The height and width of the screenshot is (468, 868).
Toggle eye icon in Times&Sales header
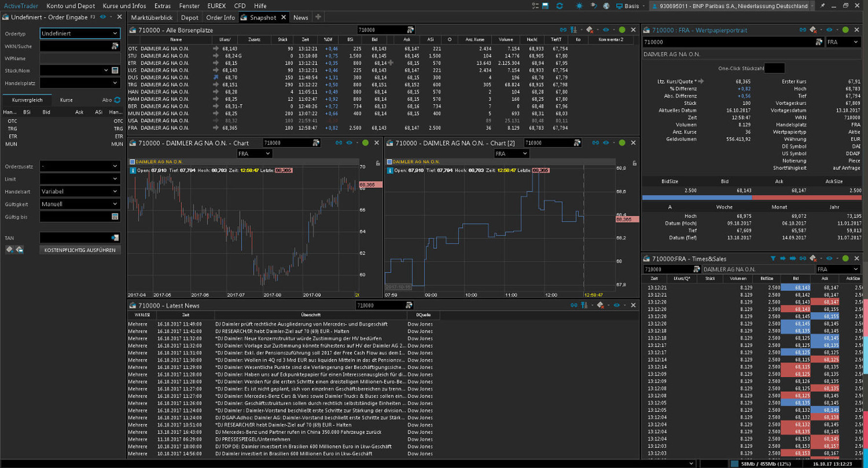coord(829,258)
